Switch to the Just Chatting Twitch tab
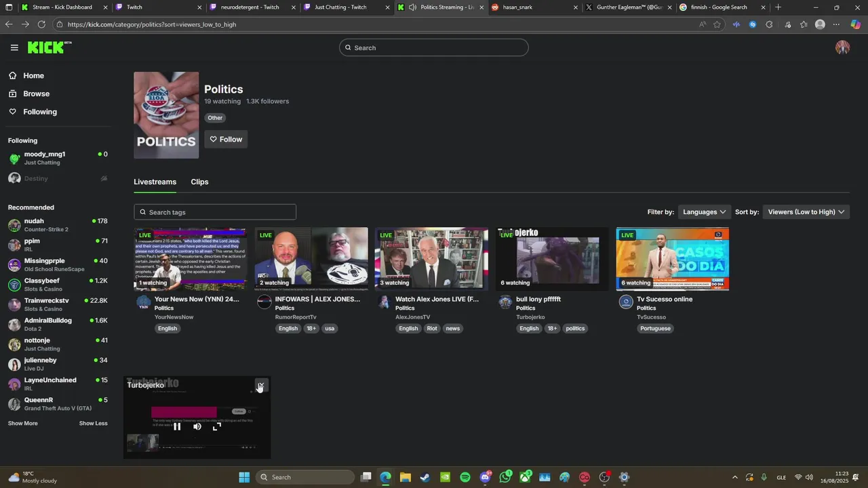The height and width of the screenshot is (488, 868). pos(346,7)
